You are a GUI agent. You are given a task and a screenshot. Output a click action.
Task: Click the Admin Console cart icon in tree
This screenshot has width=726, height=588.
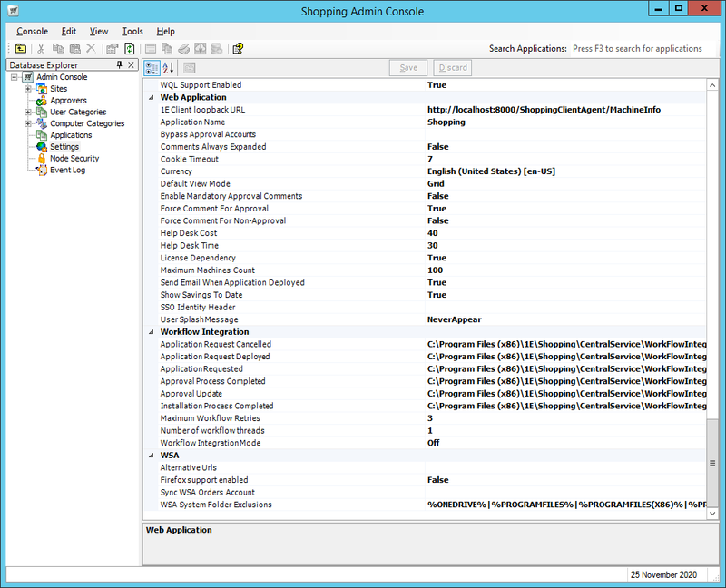pos(28,77)
